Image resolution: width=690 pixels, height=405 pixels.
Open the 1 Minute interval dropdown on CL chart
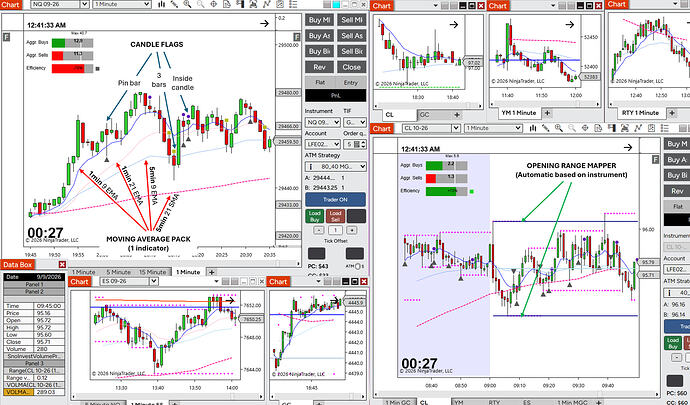pyautogui.click(x=493, y=128)
